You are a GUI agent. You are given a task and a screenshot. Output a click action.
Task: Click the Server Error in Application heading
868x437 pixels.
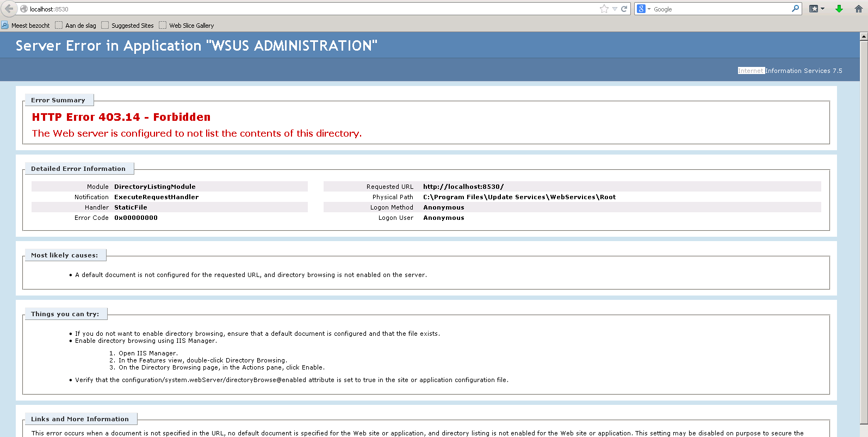point(196,46)
